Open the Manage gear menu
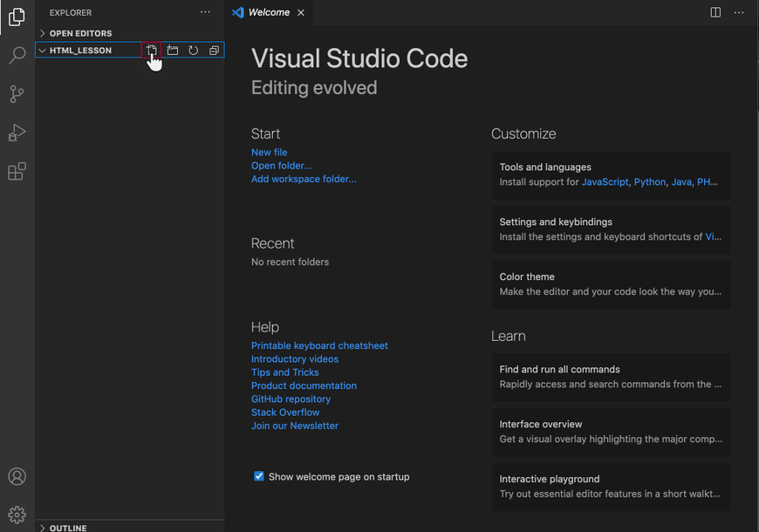Screen dimensions: 759x532 click(17, 515)
